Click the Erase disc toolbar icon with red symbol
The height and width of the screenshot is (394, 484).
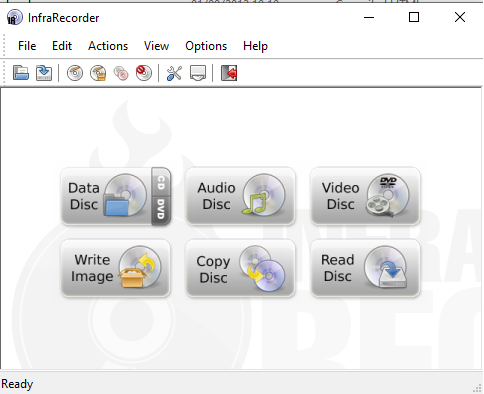144,73
